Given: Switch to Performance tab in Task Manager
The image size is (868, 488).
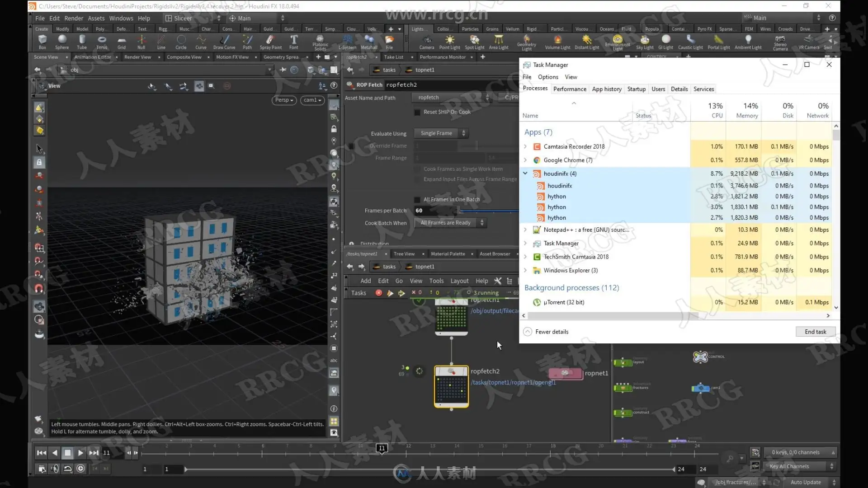Looking at the screenshot, I should (x=570, y=89).
